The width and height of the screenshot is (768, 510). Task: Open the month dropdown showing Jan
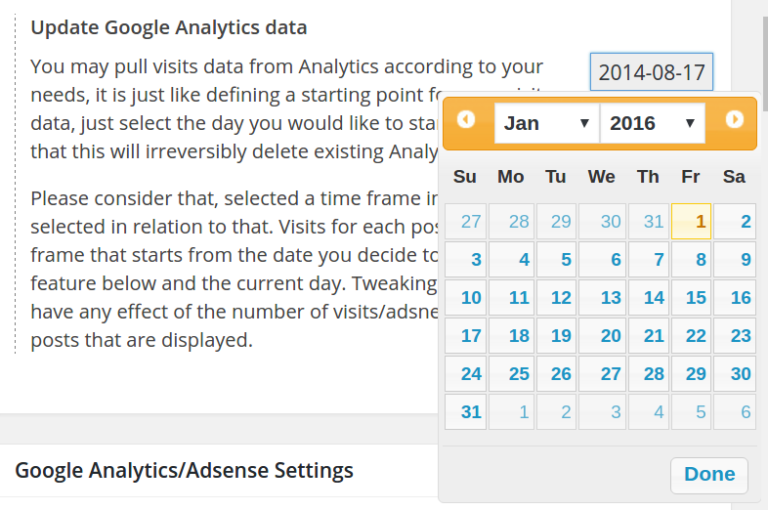546,124
